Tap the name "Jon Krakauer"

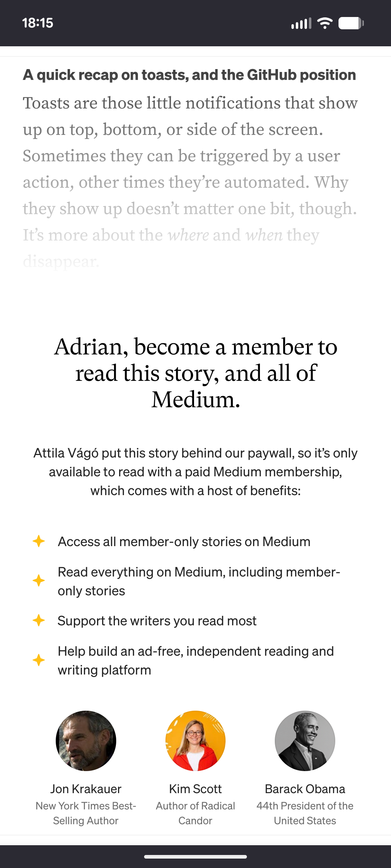(86, 789)
